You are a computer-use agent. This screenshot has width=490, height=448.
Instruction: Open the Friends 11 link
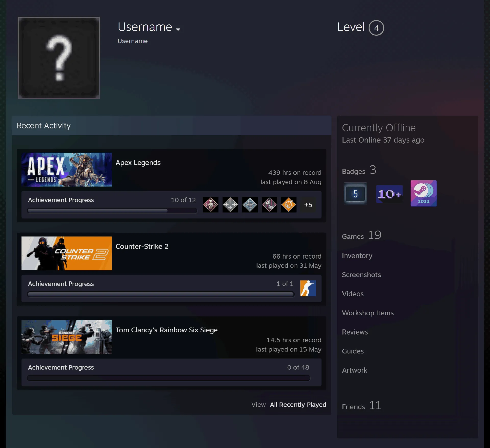pos(362,405)
